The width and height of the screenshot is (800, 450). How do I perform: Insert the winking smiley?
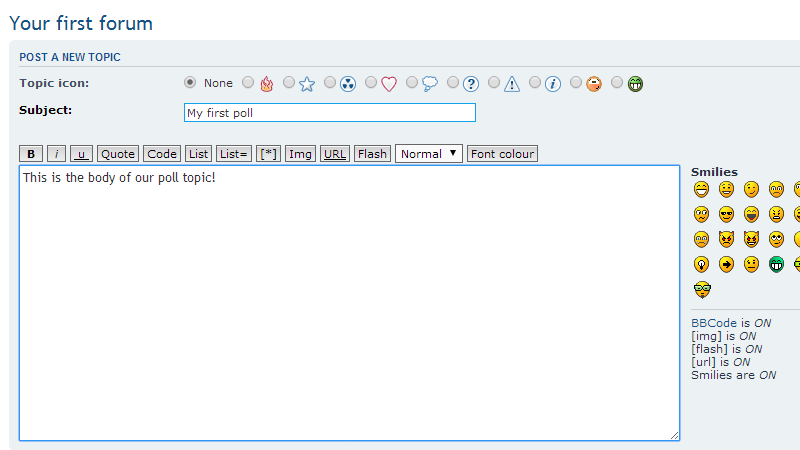[751, 189]
